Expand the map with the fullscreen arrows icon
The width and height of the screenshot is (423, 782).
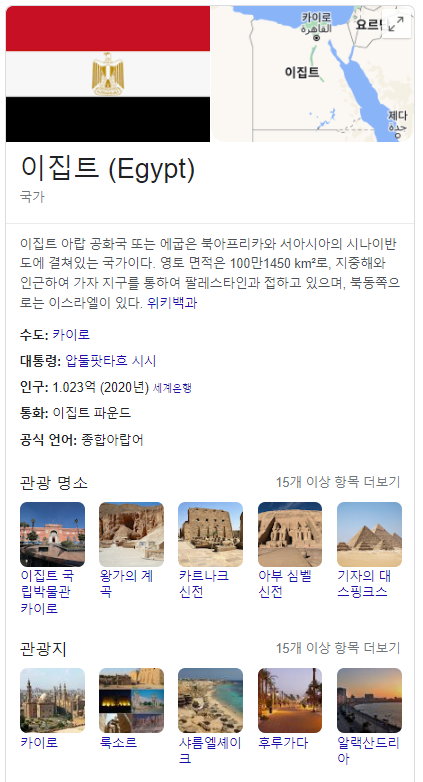[x=397, y=24]
